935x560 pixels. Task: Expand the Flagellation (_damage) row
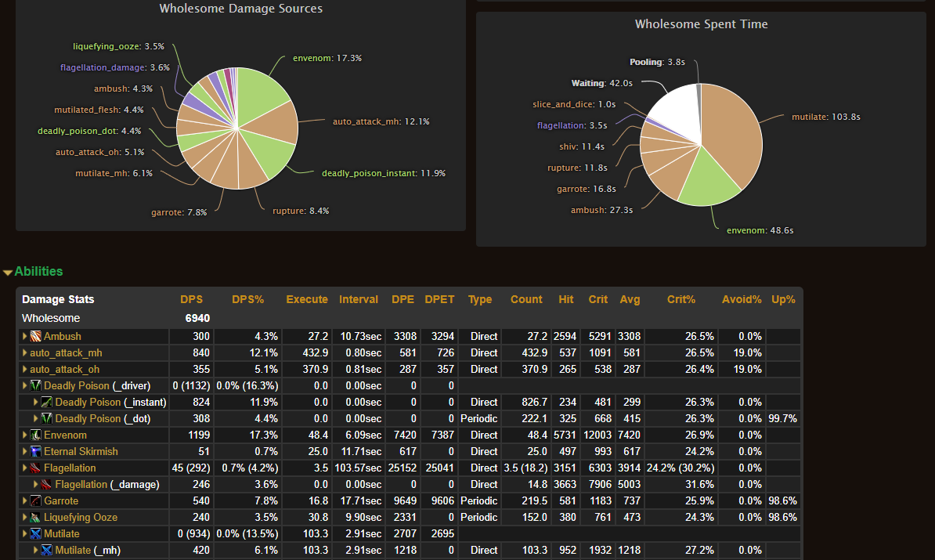(x=36, y=484)
